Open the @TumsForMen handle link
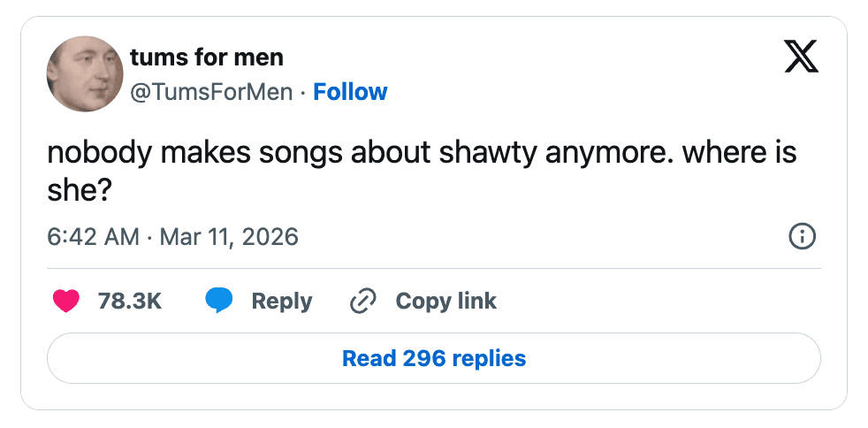Image resolution: width=868 pixels, height=428 pixels. (x=211, y=92)
